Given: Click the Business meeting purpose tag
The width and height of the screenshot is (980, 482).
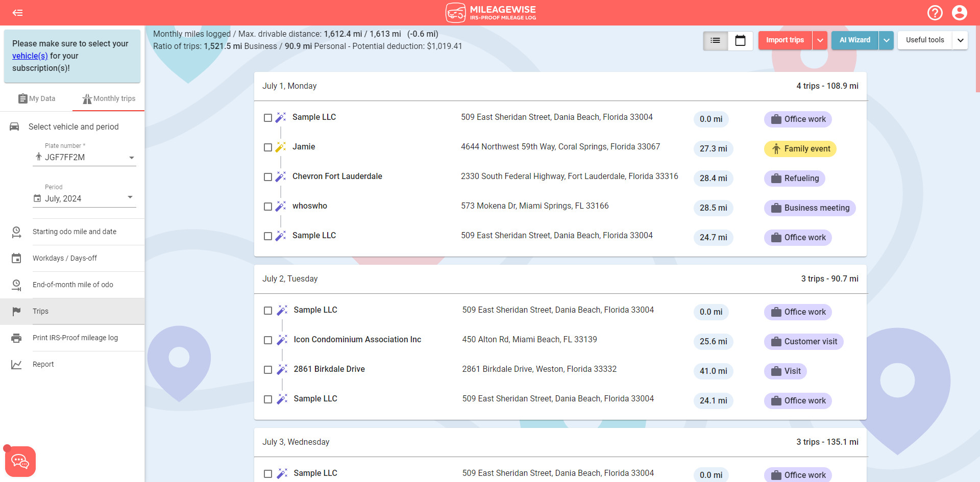Looking at the screenshot, I should (x=810, y=208).
